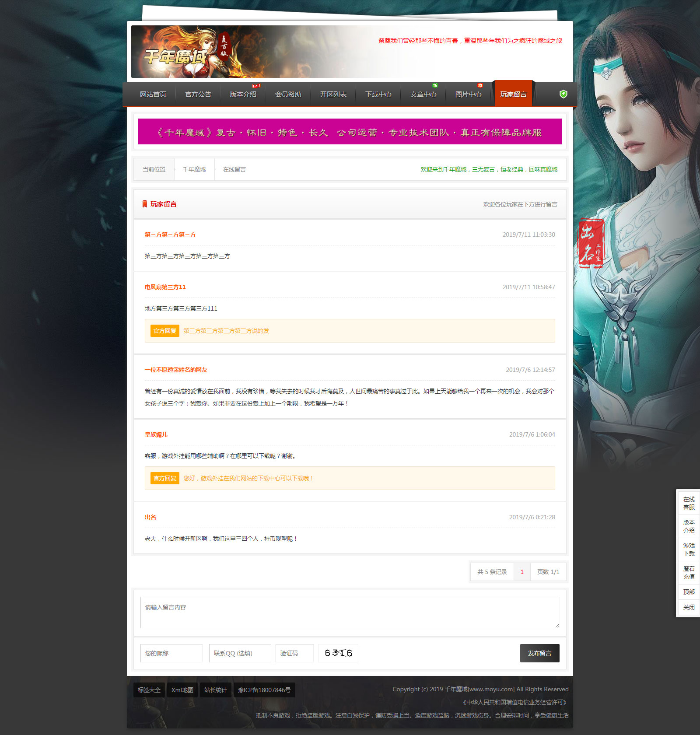Click username 出名 in message list

pyautogui.click(x=150, y=518)
